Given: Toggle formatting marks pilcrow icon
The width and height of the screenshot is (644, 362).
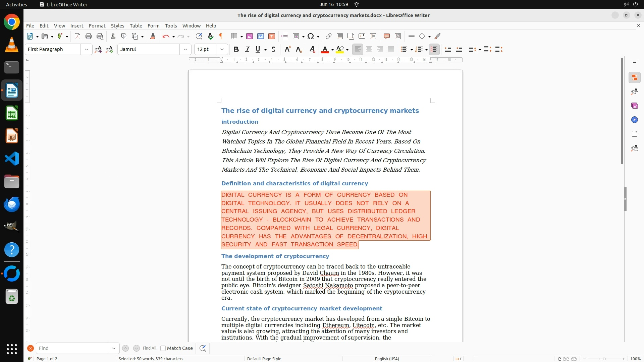Looking at the screenshot, I should (221, 36).
